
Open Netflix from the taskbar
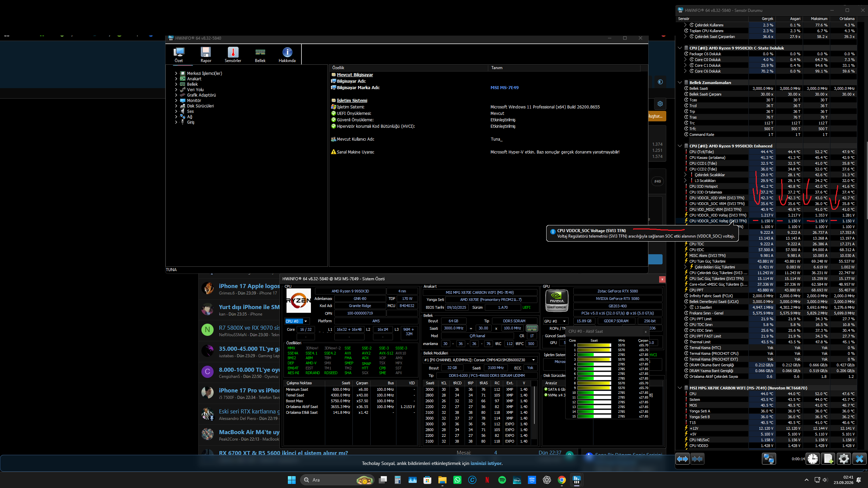487,480
